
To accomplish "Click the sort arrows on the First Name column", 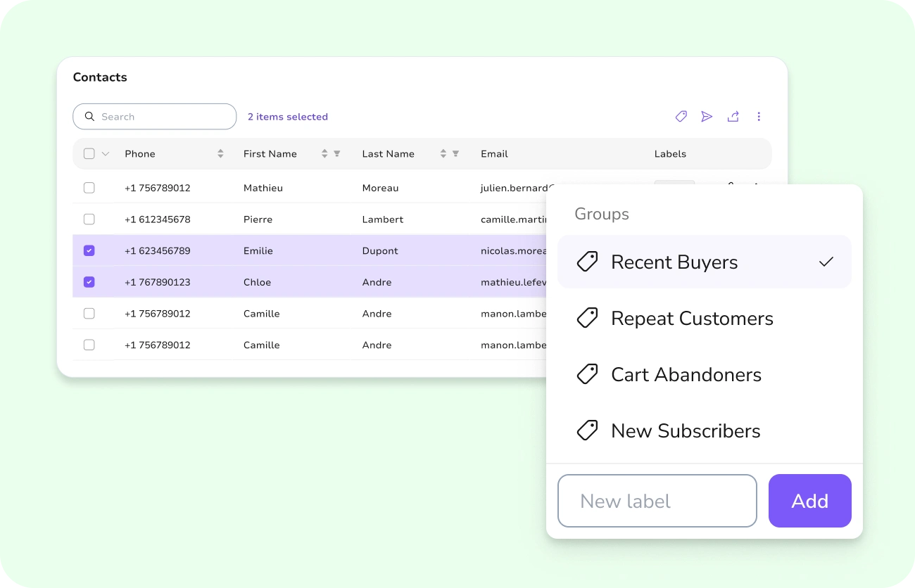I will point(324,153).
